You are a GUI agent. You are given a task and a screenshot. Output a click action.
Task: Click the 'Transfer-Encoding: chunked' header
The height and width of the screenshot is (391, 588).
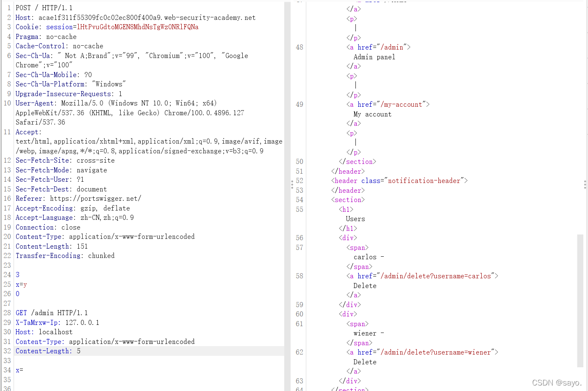coord(65,255)
